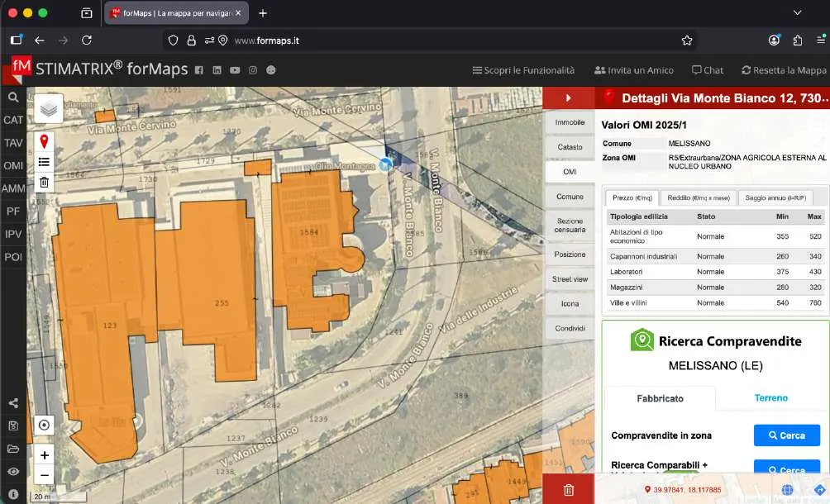Toggle the eye visibility icon in sidebar
The image size is (830, 504).
(13, 471)
